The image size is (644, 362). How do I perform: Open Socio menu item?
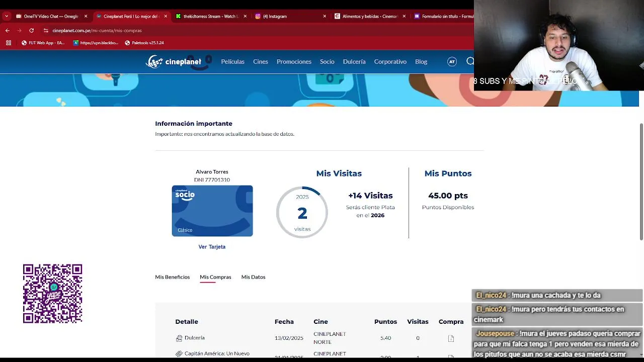point(327,61)
